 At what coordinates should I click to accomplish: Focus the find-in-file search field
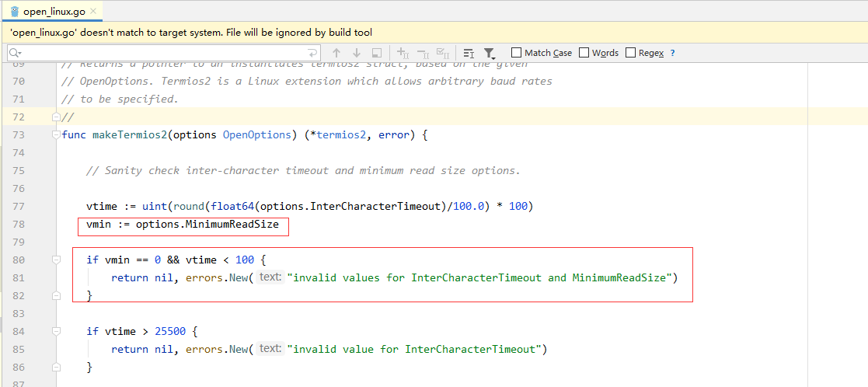165,53
